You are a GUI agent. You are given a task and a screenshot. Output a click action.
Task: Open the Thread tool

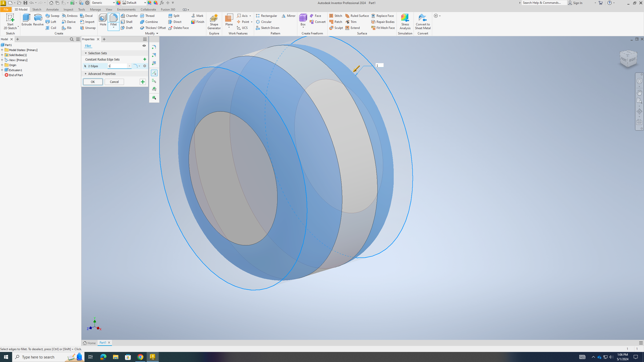pyautogui.click(x=147, y=16)
